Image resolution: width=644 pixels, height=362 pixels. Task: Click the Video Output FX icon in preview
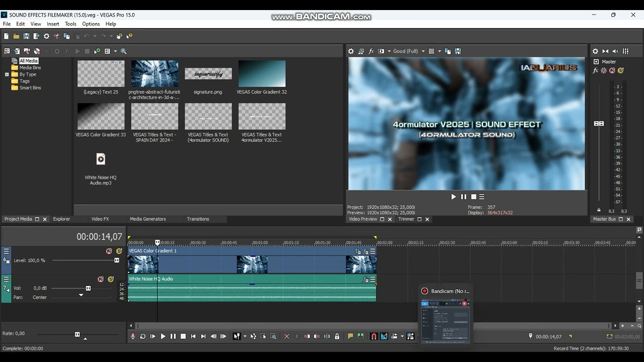[371, 51]
